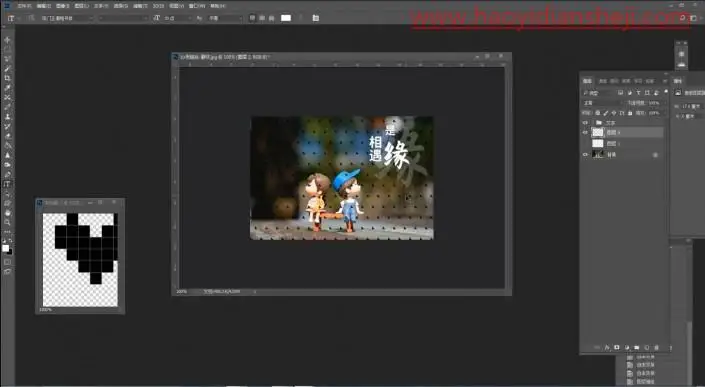Select the Crop tool
Image resolution: width=705 pixels, height=387 pixels.
point(7,78)
